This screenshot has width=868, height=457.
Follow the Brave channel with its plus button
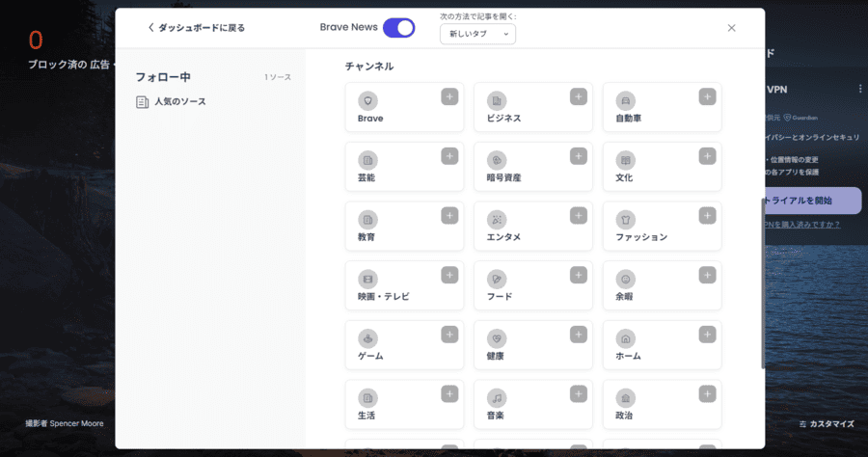click(449, 96)
